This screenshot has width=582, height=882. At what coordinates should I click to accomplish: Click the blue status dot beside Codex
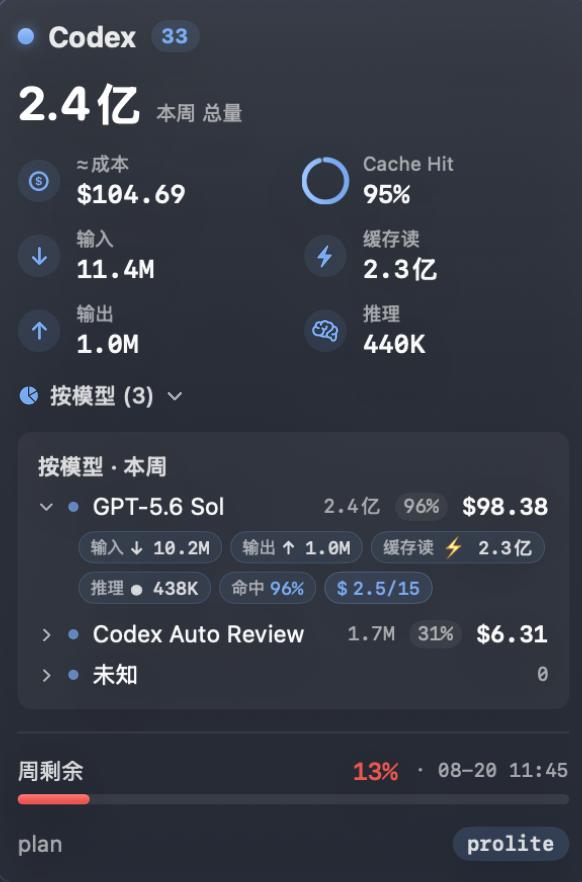pyautogui.click(x=26, y=37)
